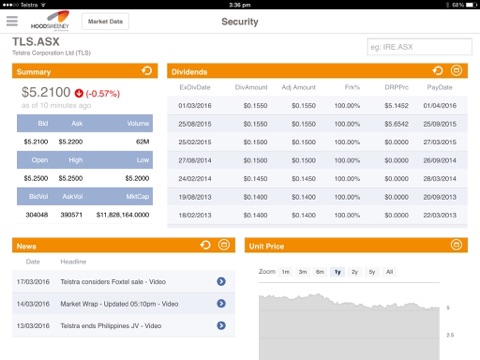This screenshot has width=480, height=360.
Task: Click the ExDivDate column header
Action: coord(195,87)
